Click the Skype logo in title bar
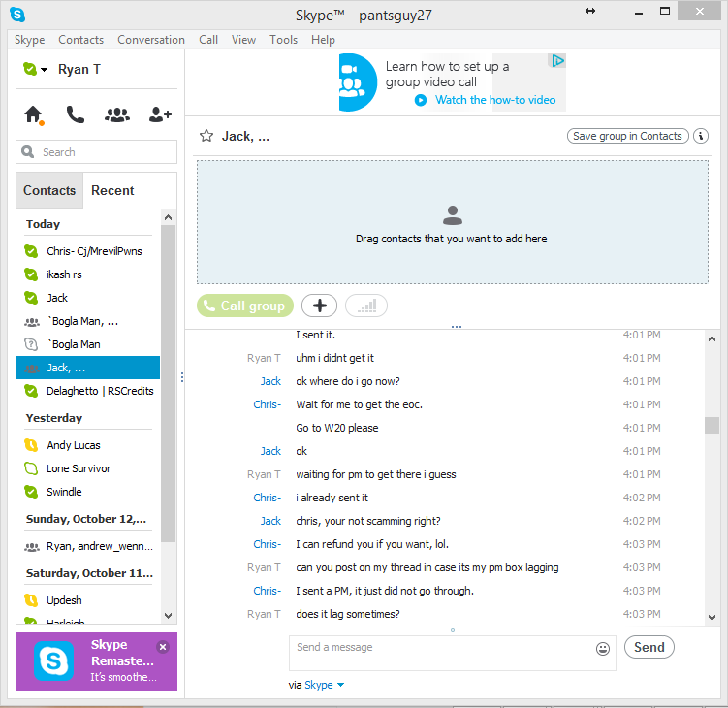The image size is (728, 708). point(17,15)
